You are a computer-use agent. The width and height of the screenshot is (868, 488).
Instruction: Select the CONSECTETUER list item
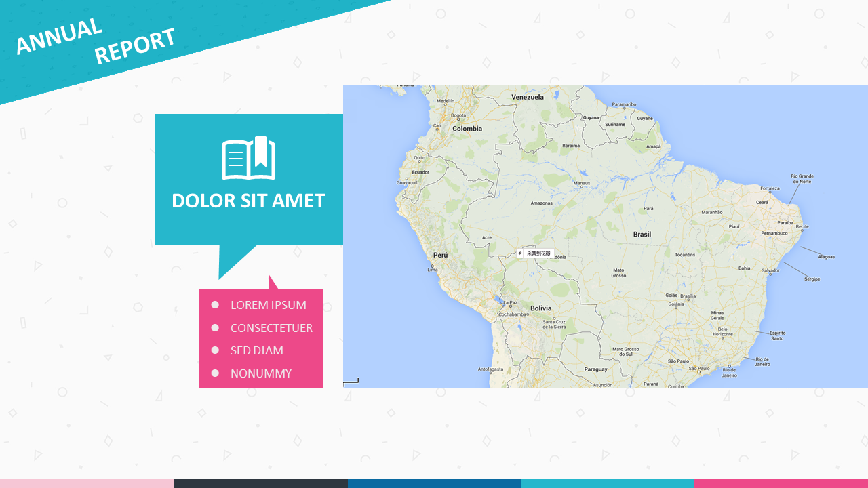(271, 328)
